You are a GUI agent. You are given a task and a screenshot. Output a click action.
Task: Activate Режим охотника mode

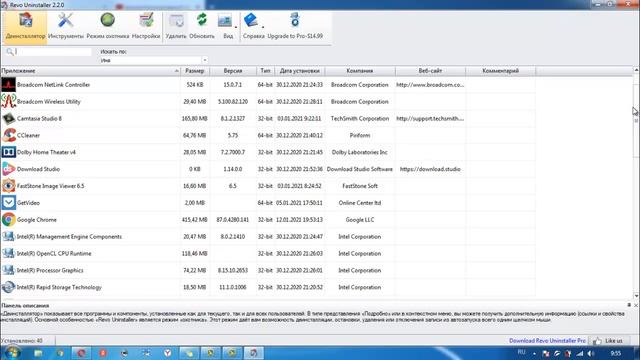pos(108,27)
